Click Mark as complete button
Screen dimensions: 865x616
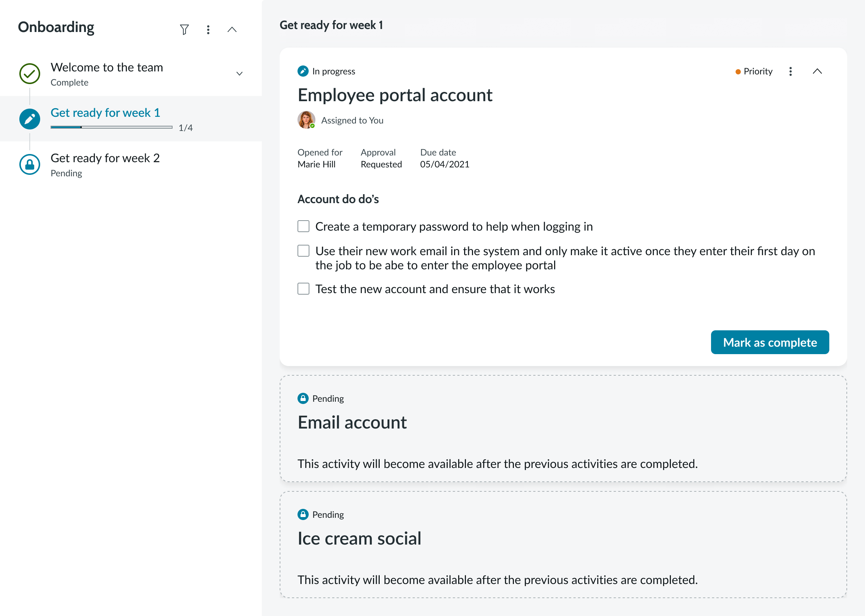(769, 342)
